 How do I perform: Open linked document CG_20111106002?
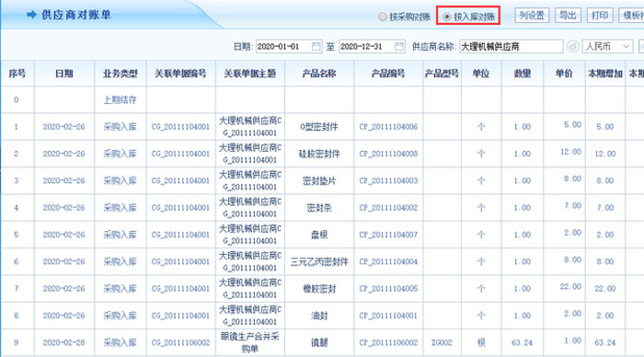pos(180,342)
